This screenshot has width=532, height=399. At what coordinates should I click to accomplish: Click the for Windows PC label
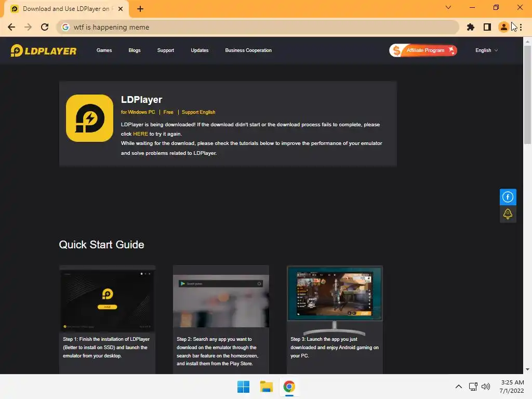click(138, 112)
